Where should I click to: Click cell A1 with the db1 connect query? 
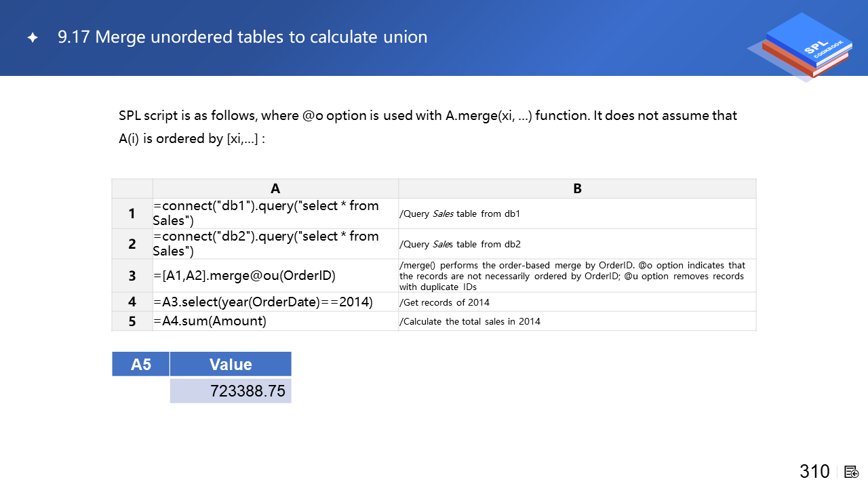[x=275, y=213]
